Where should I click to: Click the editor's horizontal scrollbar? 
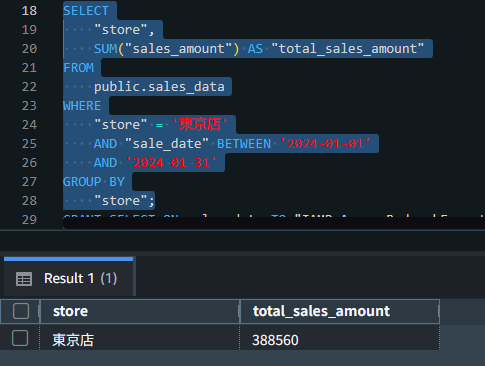click(274, 223)
